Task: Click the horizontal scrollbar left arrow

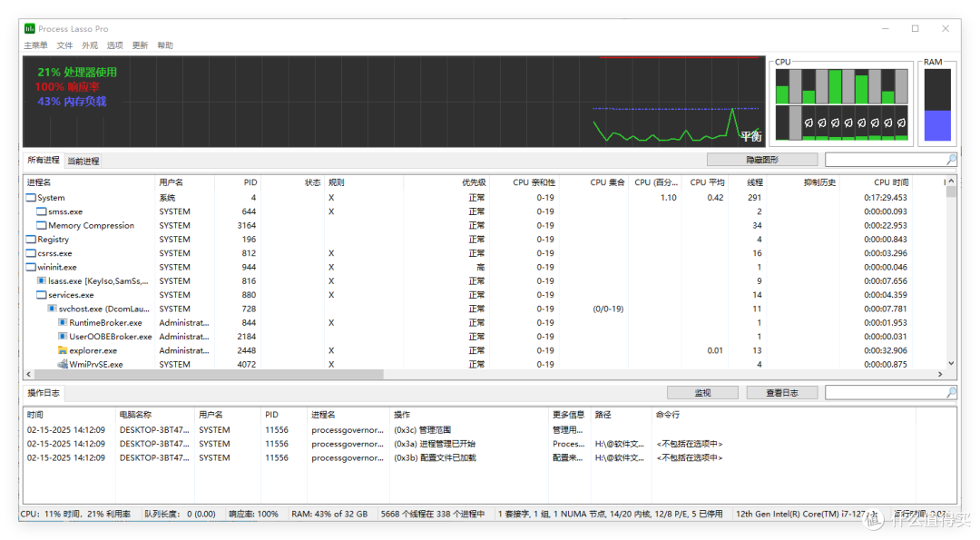Action: coord(29,374)
